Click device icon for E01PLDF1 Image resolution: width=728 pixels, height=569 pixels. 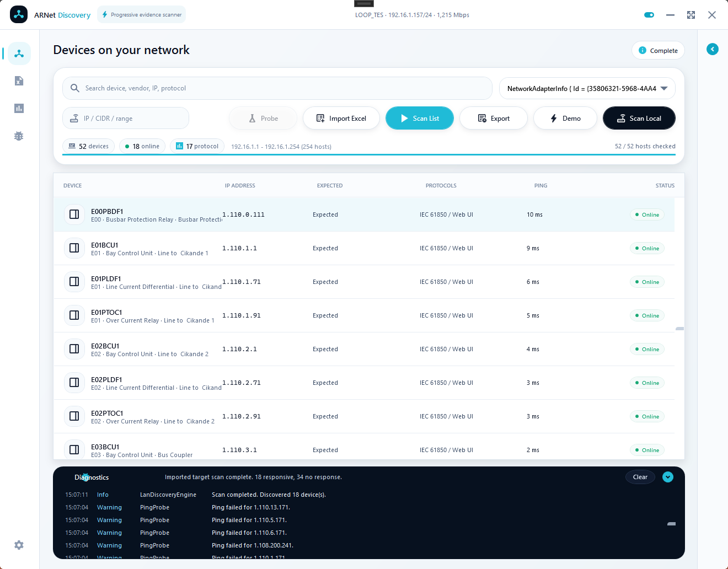coord(74,282)
